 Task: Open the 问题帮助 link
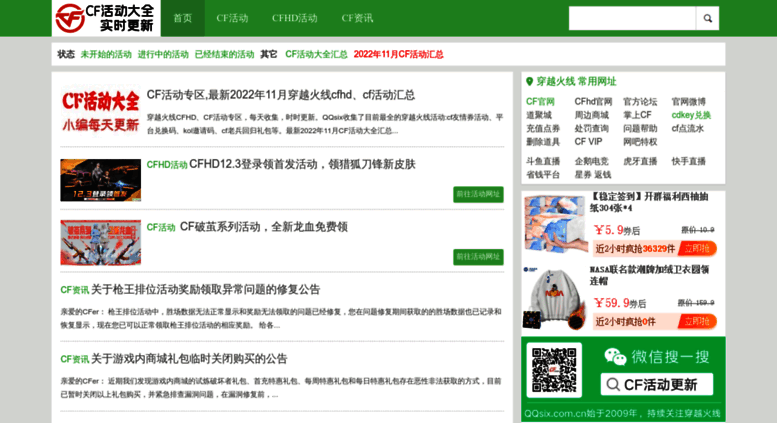click(x=640, y=128)
